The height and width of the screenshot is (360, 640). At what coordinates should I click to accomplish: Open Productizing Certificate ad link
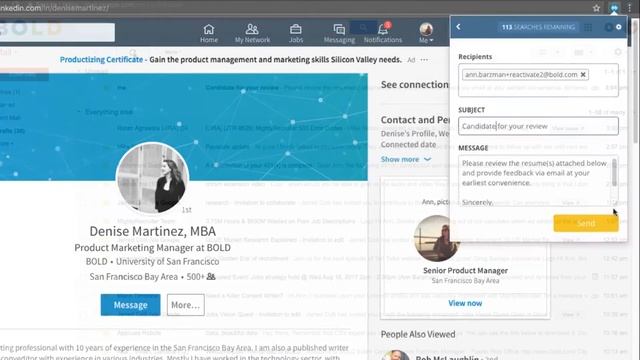point(101,60)
